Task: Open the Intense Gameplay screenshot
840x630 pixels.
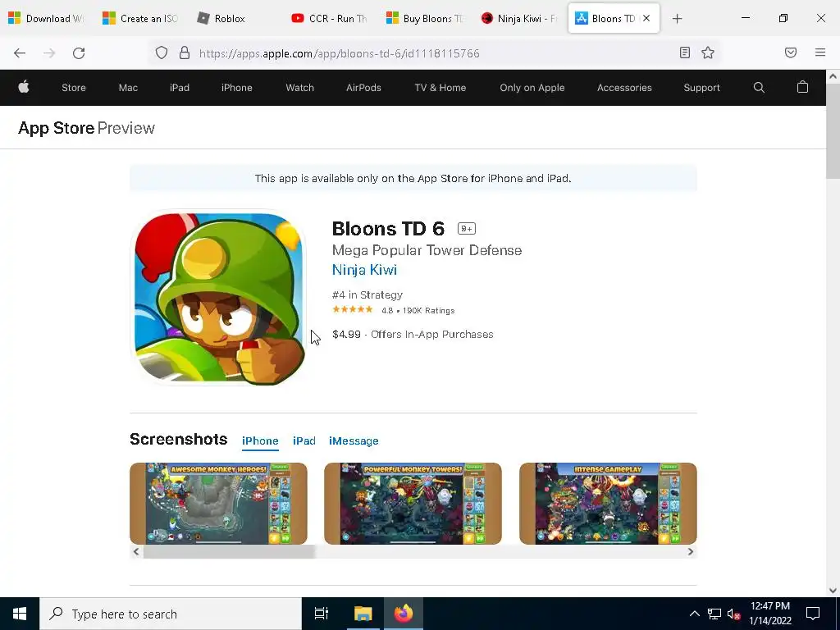Action: click(608, 504)
